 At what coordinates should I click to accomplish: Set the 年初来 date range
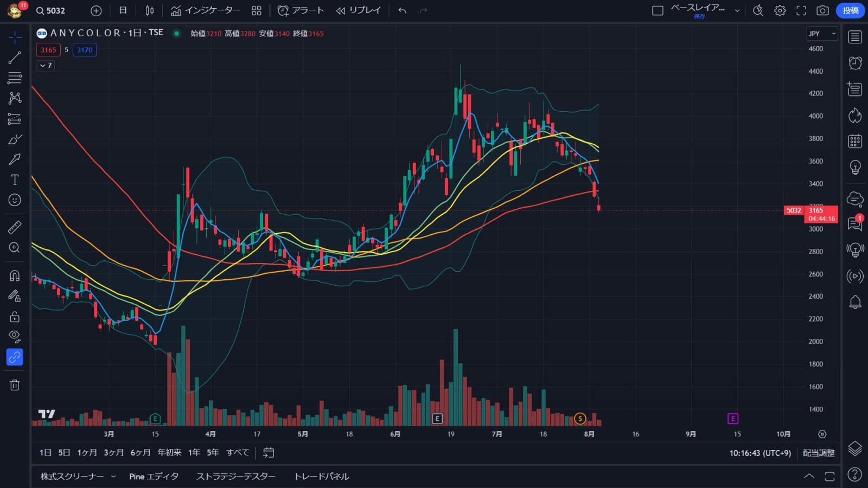(x=169, y=453)
